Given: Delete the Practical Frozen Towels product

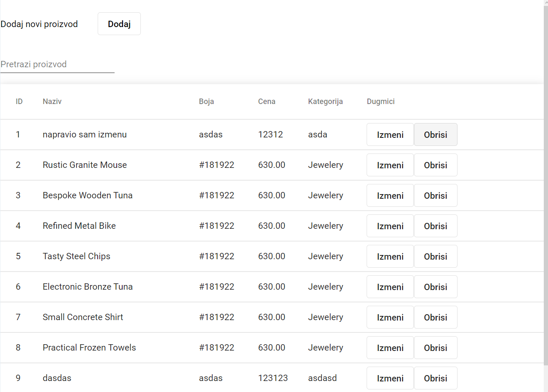Looking at the screenshot, I should [x=436, y=348].
